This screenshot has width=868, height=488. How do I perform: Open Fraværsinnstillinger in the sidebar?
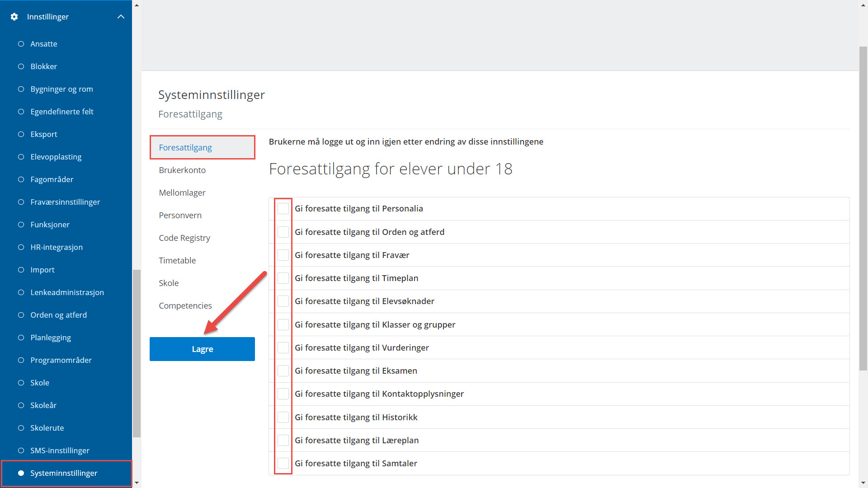pos(65,202)
